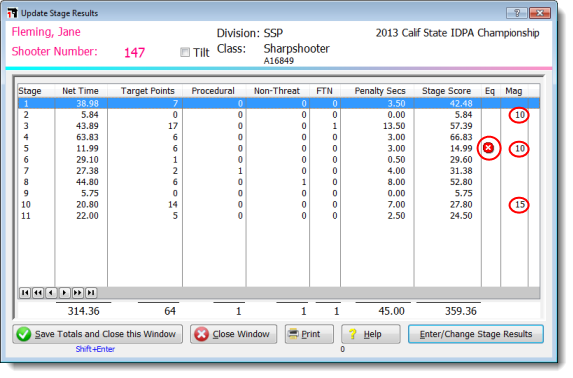This screenshot has height=378, width=573.
Task: Select stage 2 net time 5.84
Action: [x=90, y=115]
